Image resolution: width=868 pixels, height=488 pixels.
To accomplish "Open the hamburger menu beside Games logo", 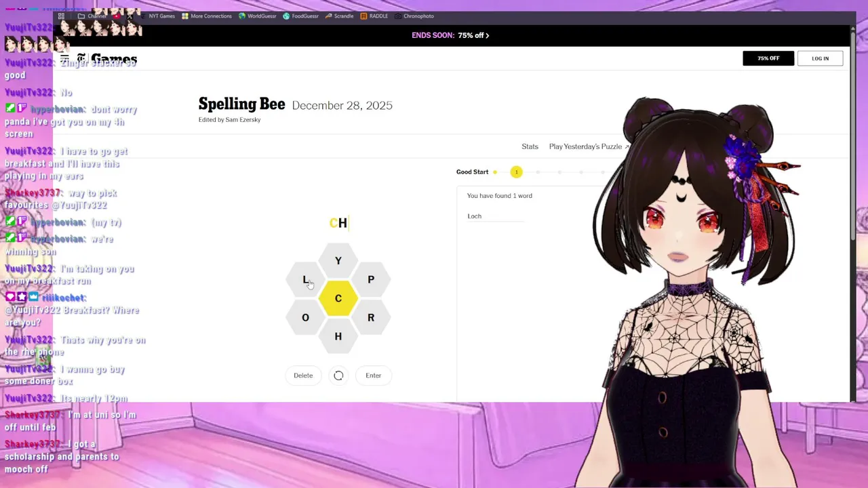I will pos(64,59).
